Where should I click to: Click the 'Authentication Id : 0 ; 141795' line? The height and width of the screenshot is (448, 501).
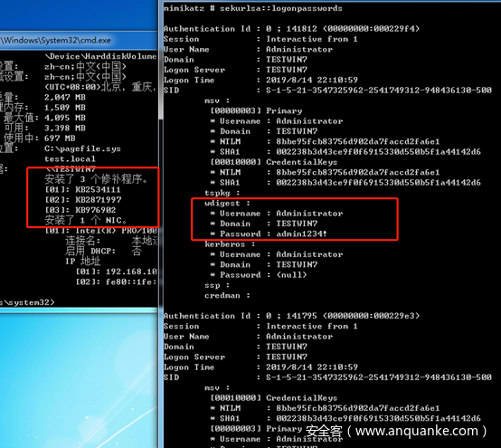[x=291, y=316]
